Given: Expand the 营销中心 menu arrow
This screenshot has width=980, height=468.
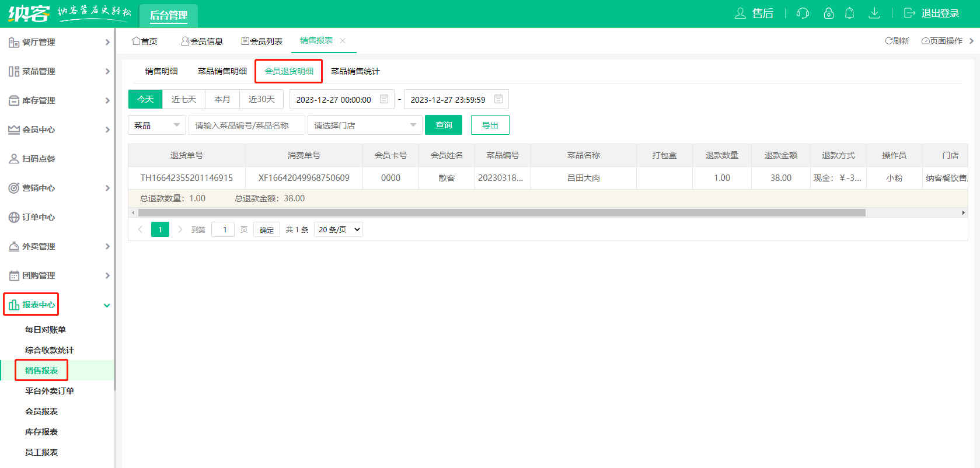Looking at the screenshot, I should point(107,188).
